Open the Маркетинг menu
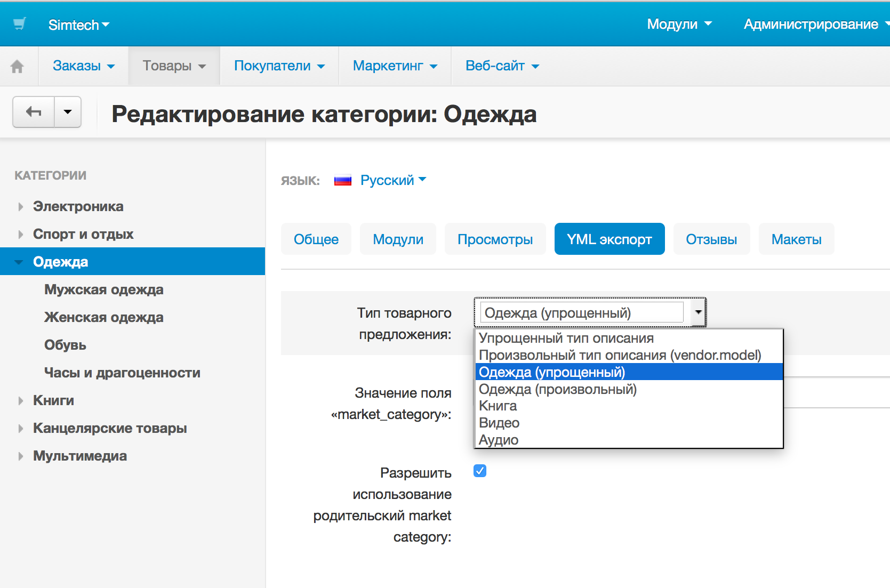The image size is (890, 588). coord(395,66)
